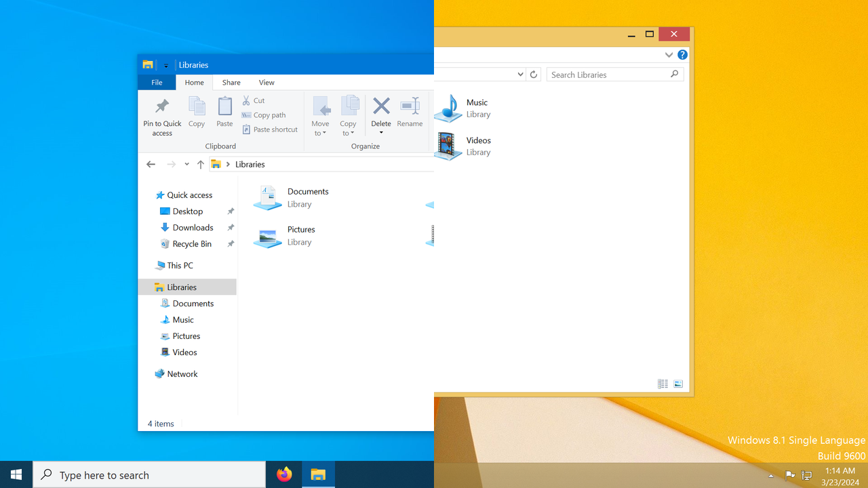Screen dimensions: 868x488
Task: Refresh the Libraries view with refresh icon
Action: (x=533, y=75)
